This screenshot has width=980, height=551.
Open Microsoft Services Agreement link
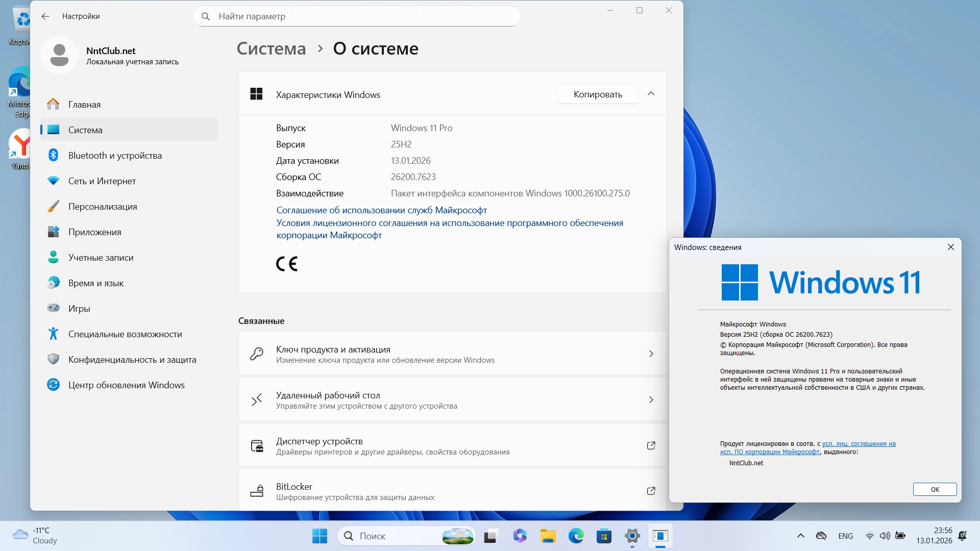381,210
